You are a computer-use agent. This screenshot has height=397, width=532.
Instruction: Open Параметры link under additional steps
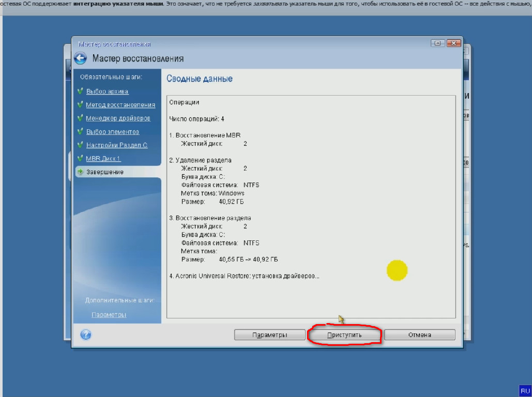point(109,315)
